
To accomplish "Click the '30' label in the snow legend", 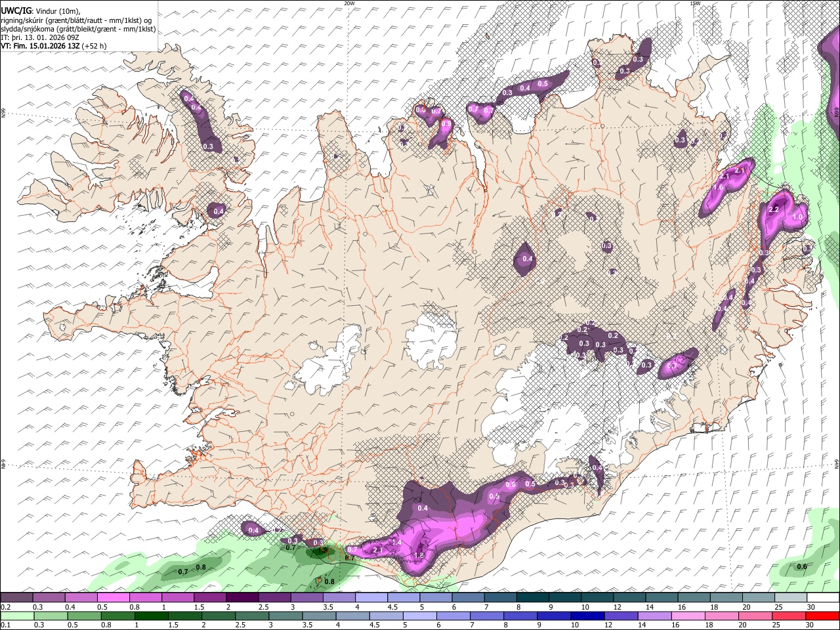I will [x=811, y=608].
